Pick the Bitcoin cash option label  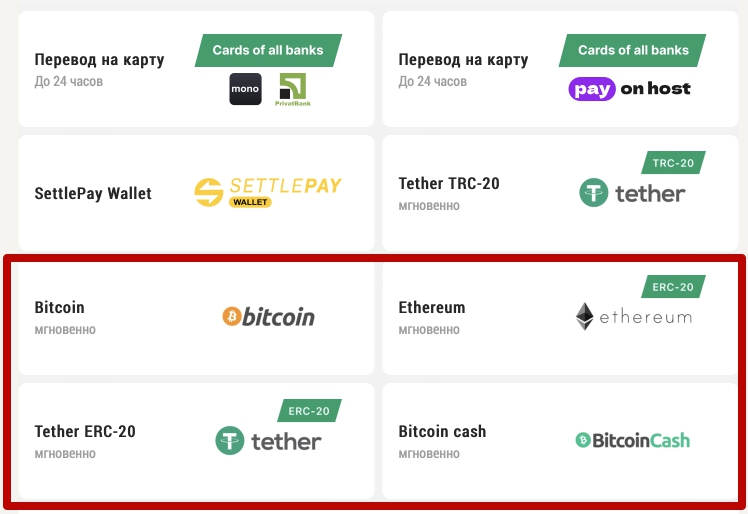click(442, 432)
